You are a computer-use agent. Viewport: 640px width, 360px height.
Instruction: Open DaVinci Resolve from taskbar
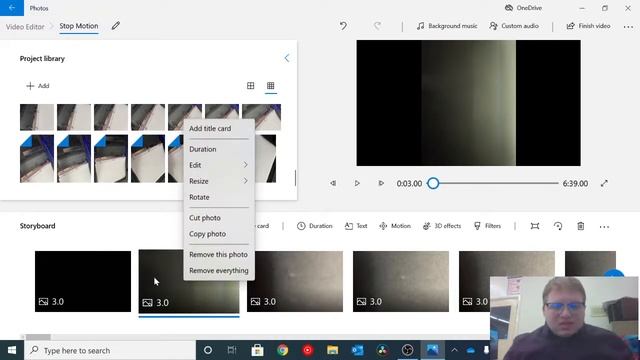pos(382,350)
